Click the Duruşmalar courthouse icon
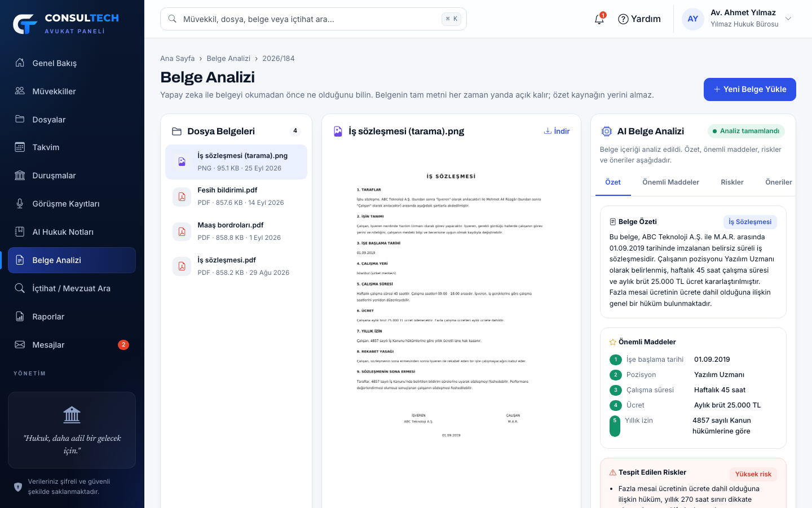Viewport: 812px width, 508px height. coord(20,176)
